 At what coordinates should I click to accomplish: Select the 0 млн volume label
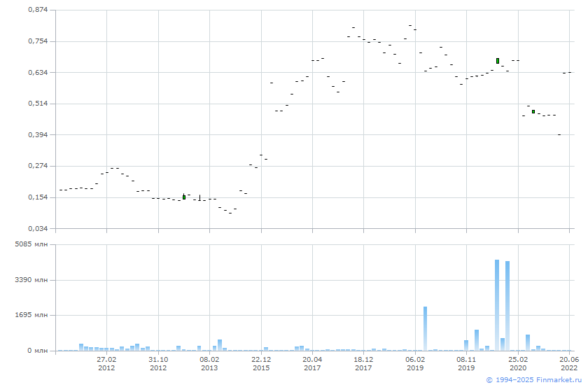pos(38,351)
